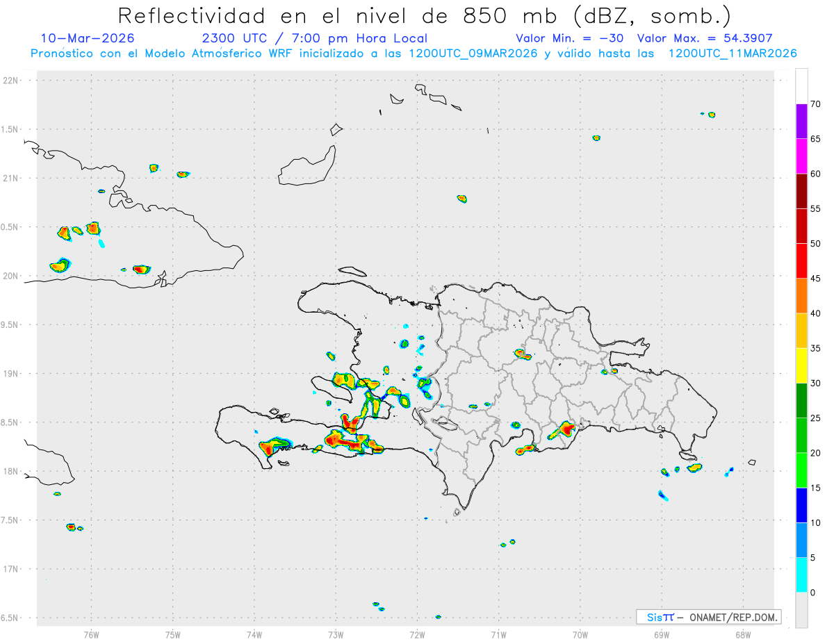The height and width of the screenshot is (644, 834).
Task: Click the '74W' longitude axis label
Action: tap(254, 634)
